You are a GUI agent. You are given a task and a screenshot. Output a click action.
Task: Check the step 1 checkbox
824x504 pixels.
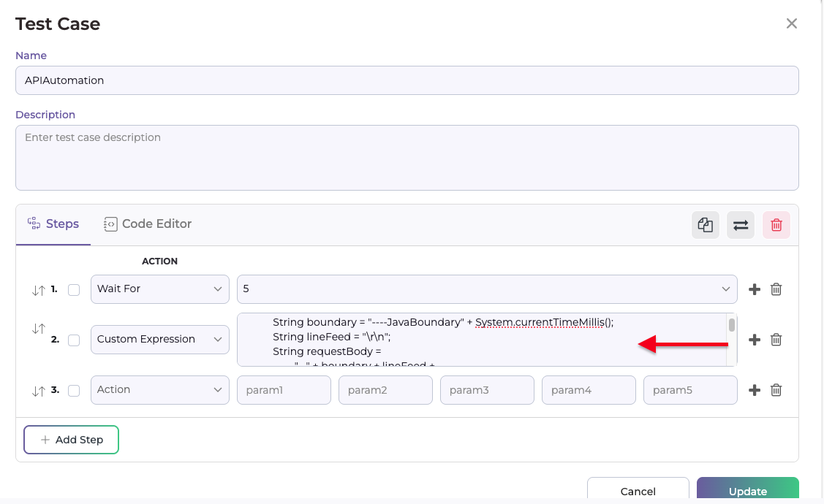[74, 290]
